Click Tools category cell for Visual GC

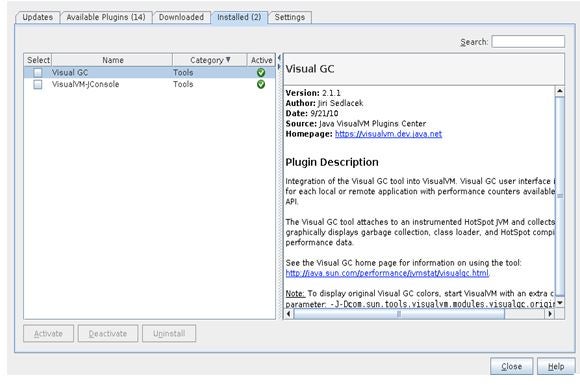(x=183, y=72)
